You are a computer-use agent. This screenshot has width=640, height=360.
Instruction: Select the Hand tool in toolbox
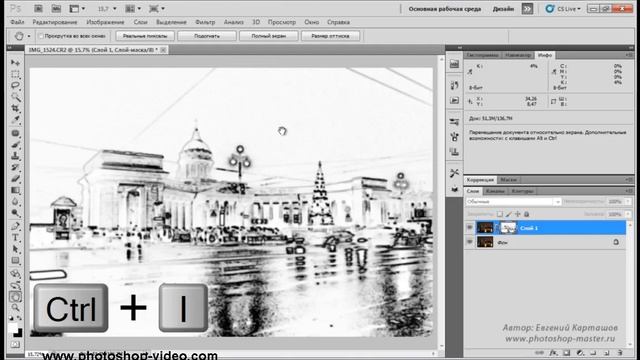[16, 297]
